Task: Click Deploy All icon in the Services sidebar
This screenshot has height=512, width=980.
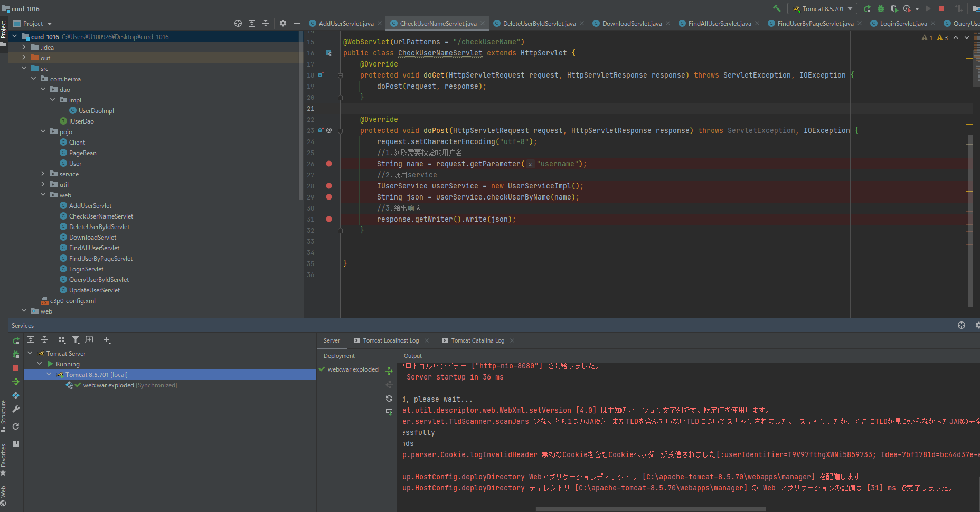Action: tap(16, 395)
